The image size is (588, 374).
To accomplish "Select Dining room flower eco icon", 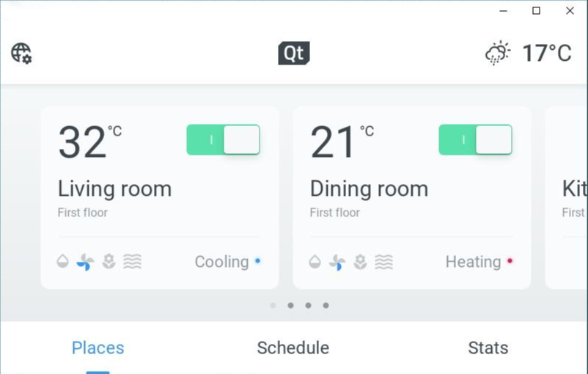I will (x=361, y=262).
